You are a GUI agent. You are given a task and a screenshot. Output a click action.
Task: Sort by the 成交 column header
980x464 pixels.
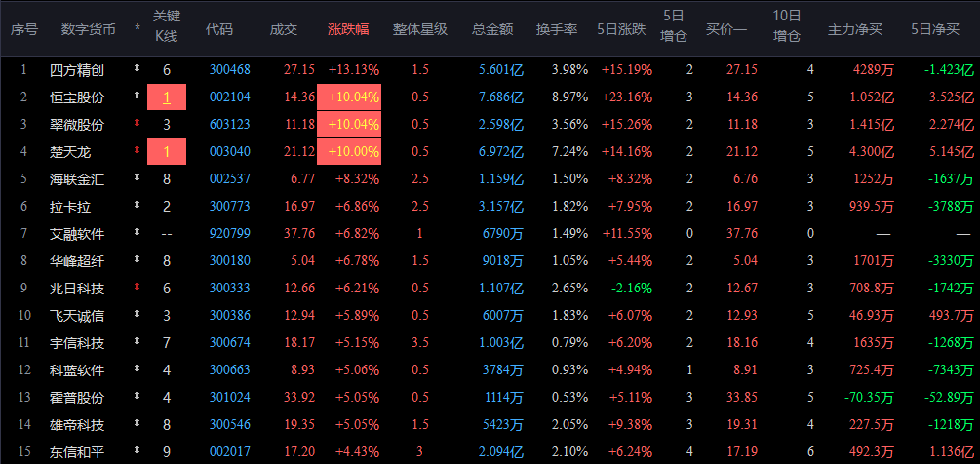[284, 29]
